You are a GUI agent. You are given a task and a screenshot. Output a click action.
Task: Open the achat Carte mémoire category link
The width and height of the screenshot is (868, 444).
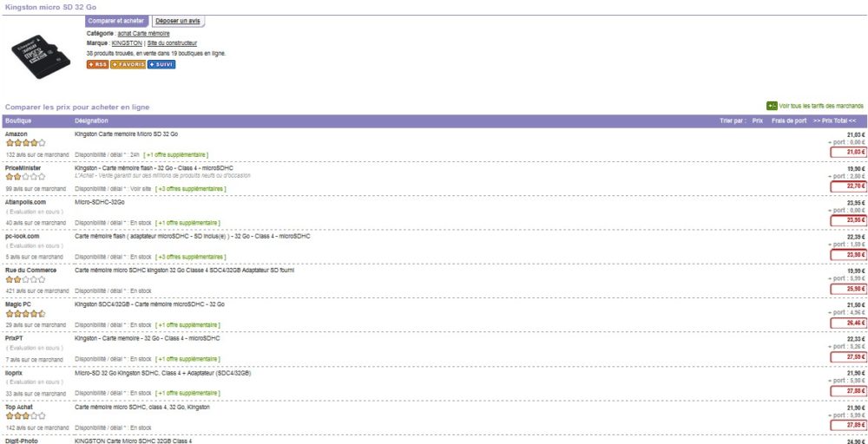[x=143, y=34]
